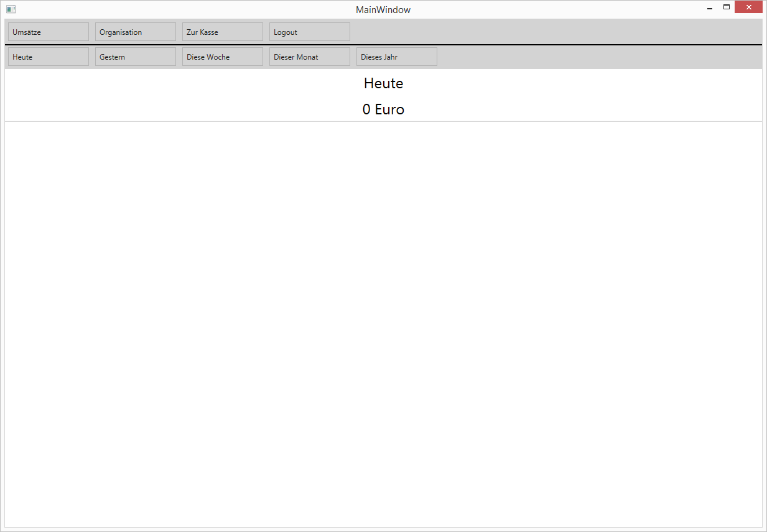The height and width of the screenshot is (532, 767).
Task: Click the empty list area below the total
Action: click(383, 323)
